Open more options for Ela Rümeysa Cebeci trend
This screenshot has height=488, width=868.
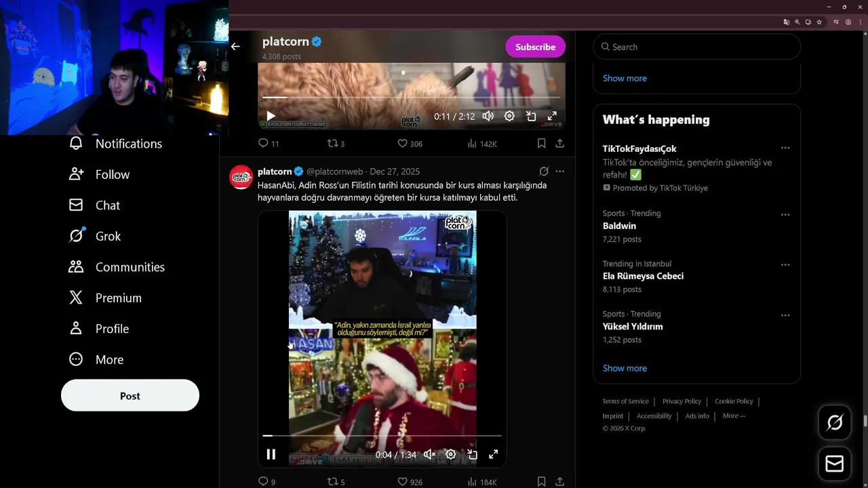tap(785, 264)
